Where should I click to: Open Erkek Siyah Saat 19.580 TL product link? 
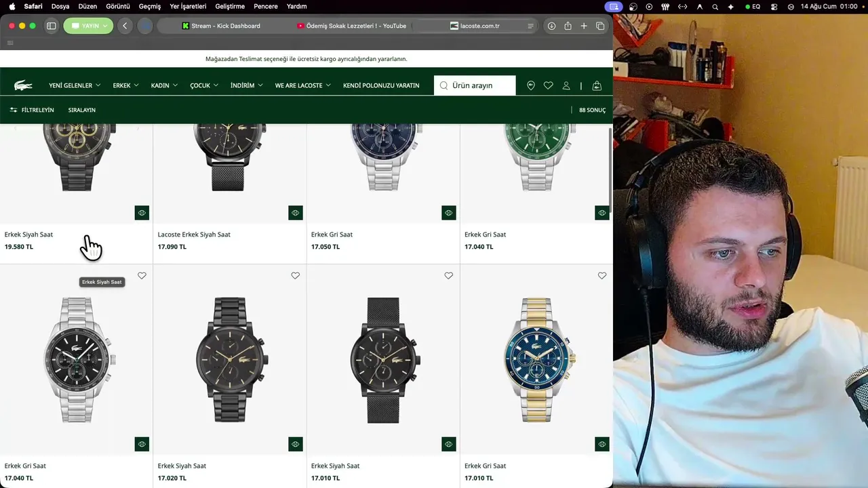(x=28, y=235)
